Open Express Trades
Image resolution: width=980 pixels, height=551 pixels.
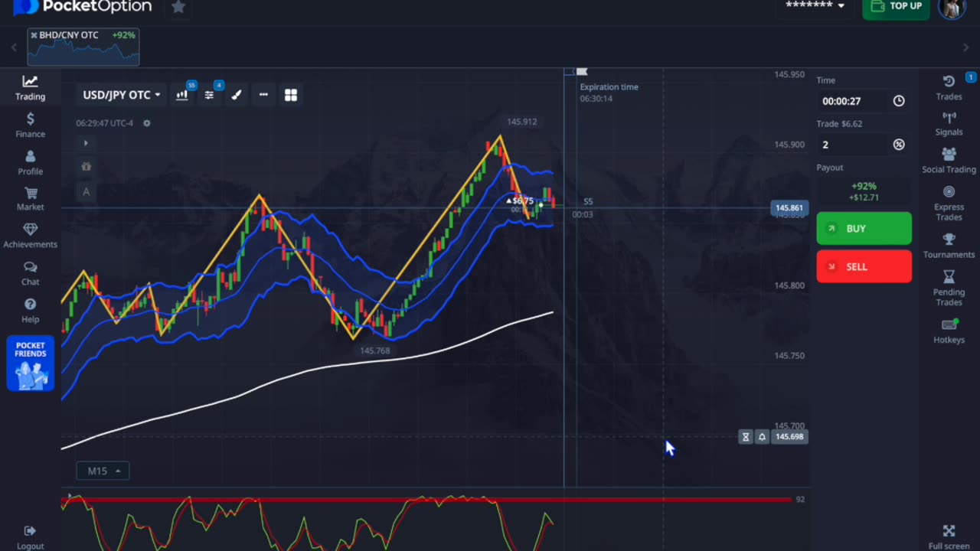pyautogui.click(x=949, y=201)
